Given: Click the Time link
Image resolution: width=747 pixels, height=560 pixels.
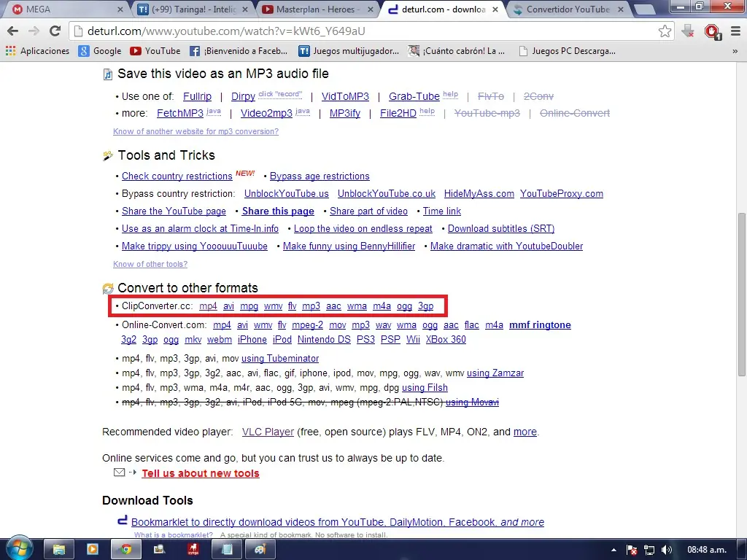Looking at the screenshot, I should click(442, 211).
